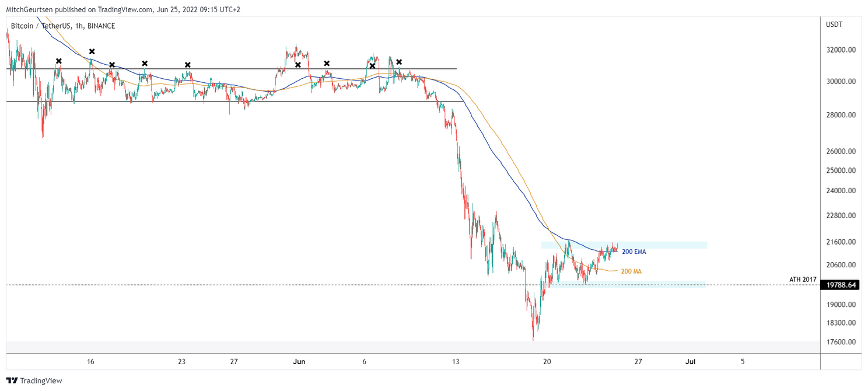Click the 25000.00 price axis label
The width and height of the screenshot is (868, 391).
pyautogui.click(x=841, y=171)
